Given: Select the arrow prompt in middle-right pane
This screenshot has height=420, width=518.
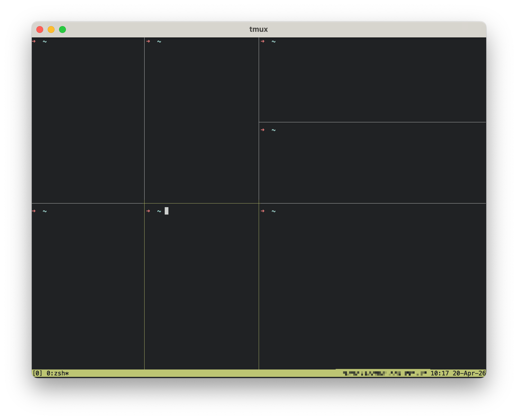Looking at the screenshot, I should click(x=263, y=130).
